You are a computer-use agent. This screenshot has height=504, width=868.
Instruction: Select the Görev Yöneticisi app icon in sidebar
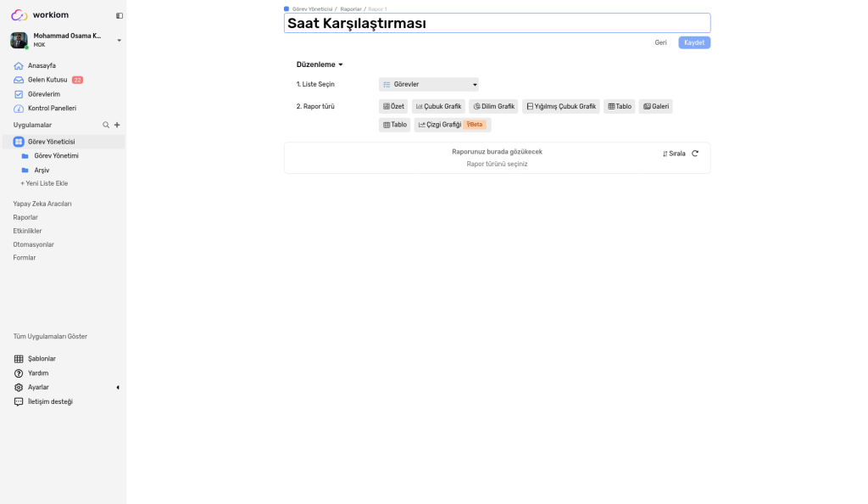point(19,142)
